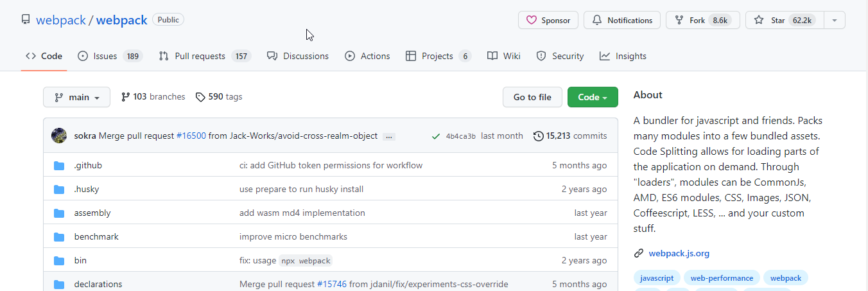Open commit 'ci: add GitHub token permissions for workflow'
868x291 pixels.
pyautogui.click(x=331, y=165)
